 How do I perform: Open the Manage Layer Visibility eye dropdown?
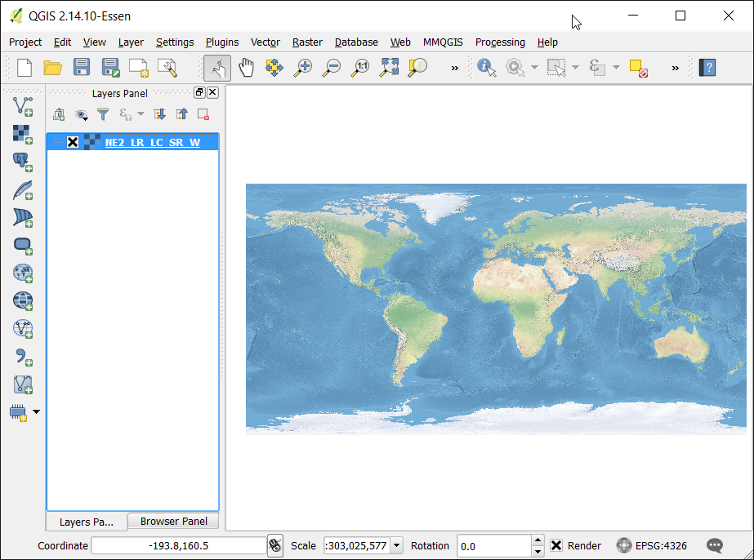point(82,114)
